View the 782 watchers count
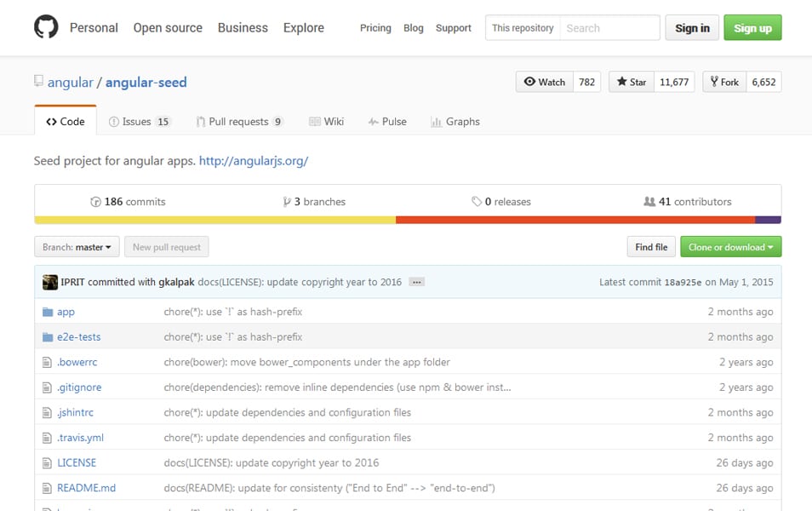This screenshot has height=511, width=812. click(x=586, y=82)
